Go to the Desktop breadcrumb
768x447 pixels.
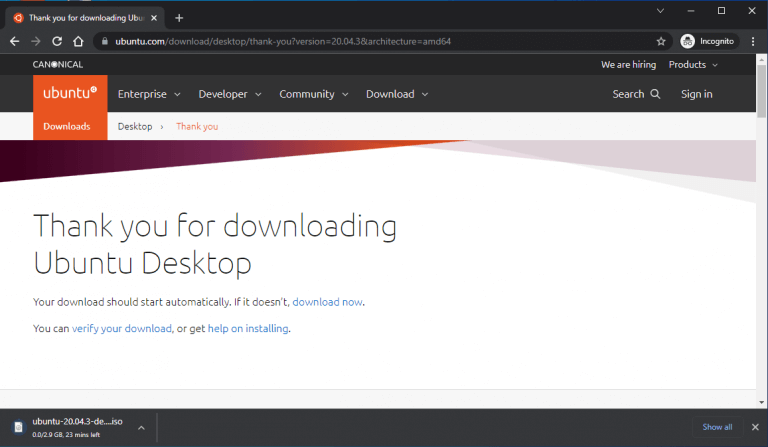tap(135, 126)
